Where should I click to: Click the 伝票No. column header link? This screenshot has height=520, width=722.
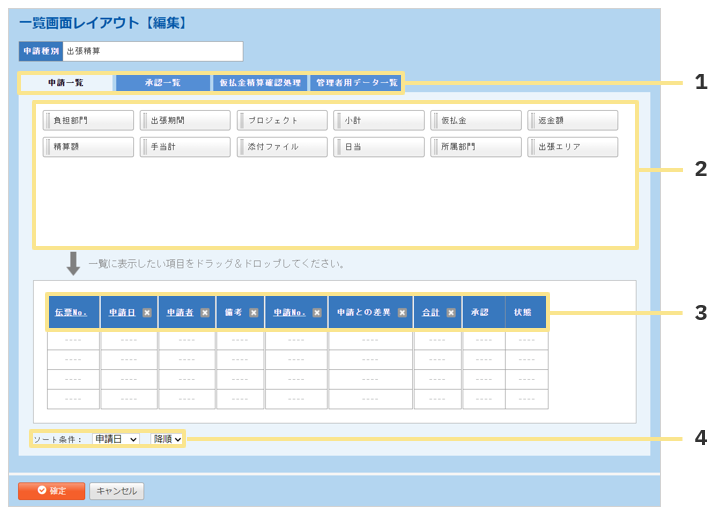pyautogui.click(x=71, y=313)
